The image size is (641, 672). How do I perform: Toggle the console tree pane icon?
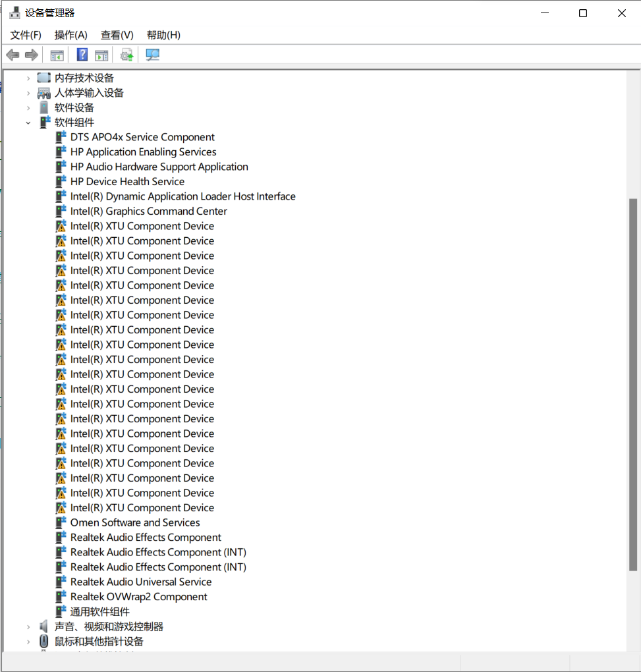[57, 55]
